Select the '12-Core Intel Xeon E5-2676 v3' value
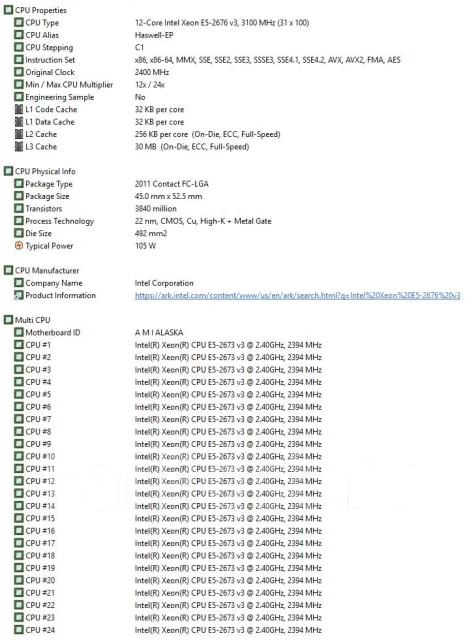This screenshot has width=465, height=640. pos(186,23)
